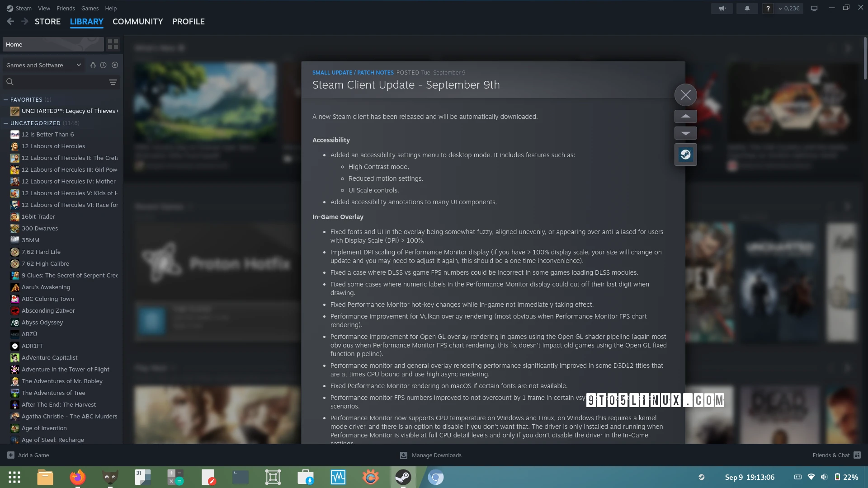Open the announcements megaphone icon
The height and width of the screenshot is (488, 868).
(x=722, y=8)
